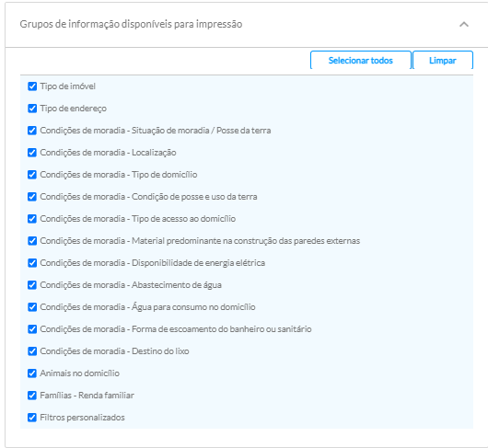Toggle Abastecimento de água checkbox
488x448 pixels.
point(32,285)
